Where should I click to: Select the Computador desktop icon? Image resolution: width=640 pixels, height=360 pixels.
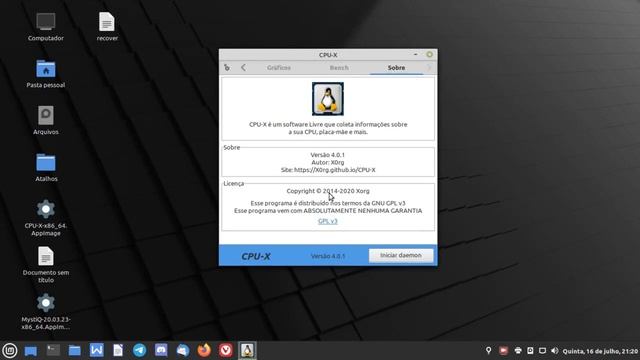[x=46, y=27]
